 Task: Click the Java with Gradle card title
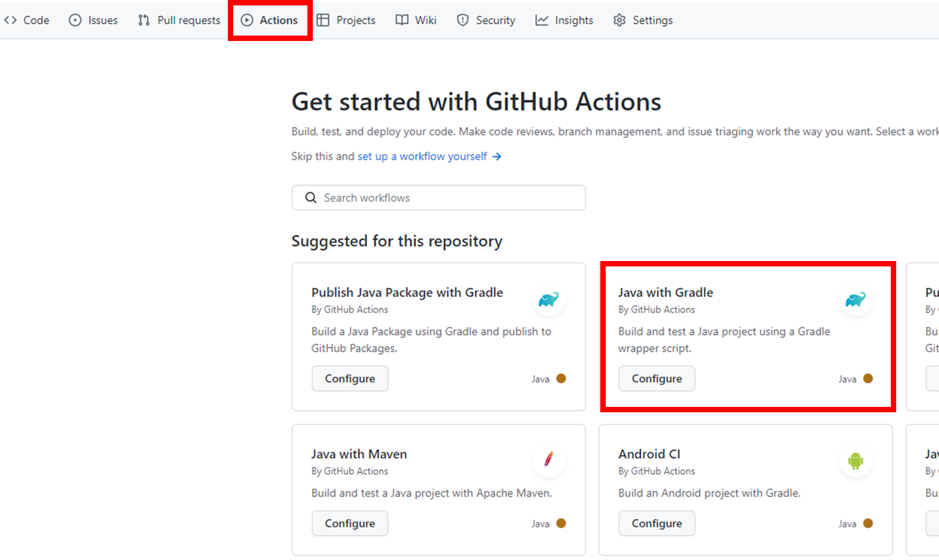[665, 292]
